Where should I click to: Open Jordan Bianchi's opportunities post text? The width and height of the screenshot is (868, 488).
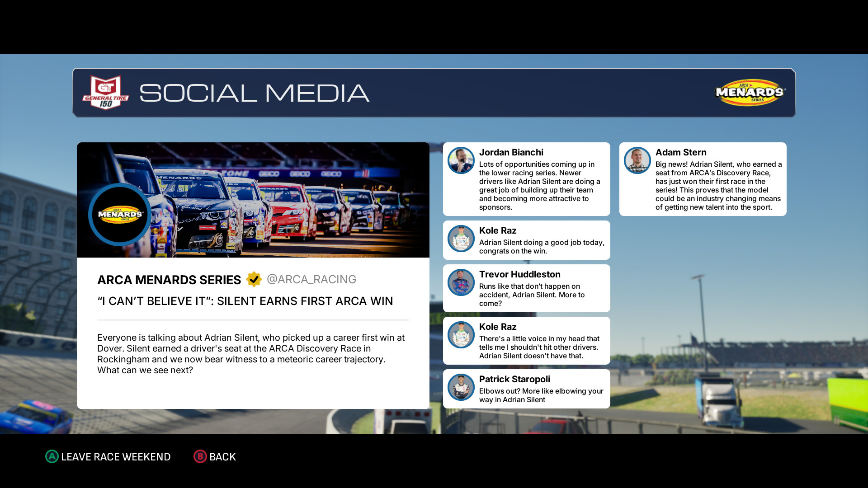[x=539, y=186]
